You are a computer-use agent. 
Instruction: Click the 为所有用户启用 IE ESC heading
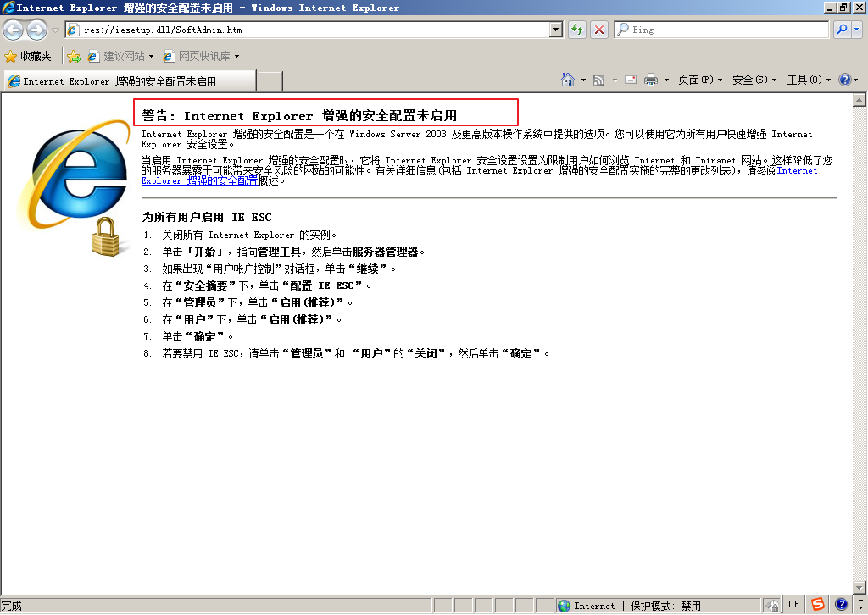(207, 218)
